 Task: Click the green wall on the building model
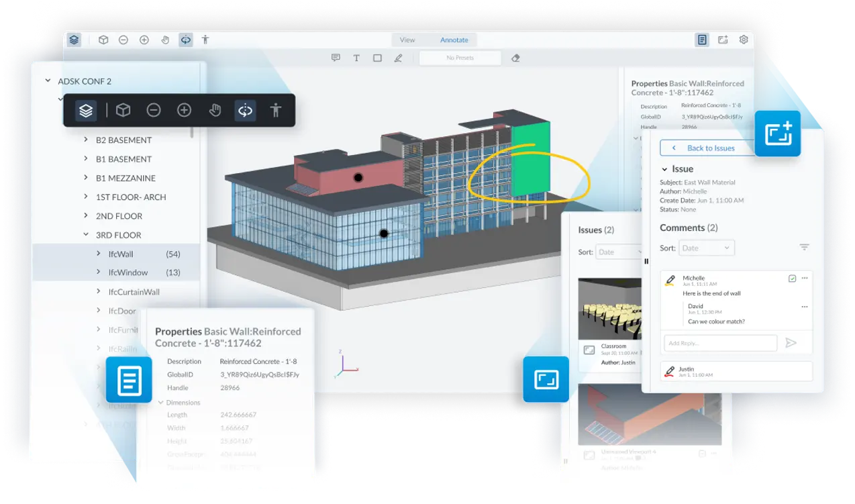(531, 160)
